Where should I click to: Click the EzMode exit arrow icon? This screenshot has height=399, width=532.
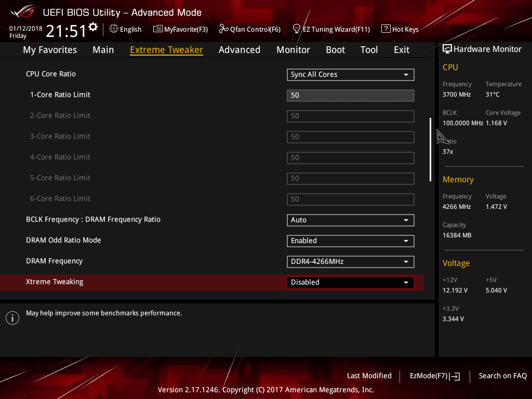(455, 376)
